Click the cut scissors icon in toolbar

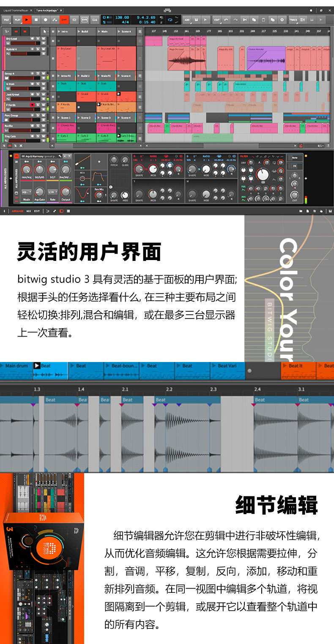coord(245,19)
